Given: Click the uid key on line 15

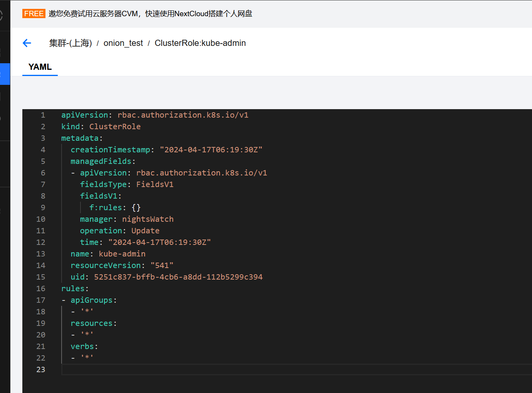Looking at the screenshot, I should (77, 277).
